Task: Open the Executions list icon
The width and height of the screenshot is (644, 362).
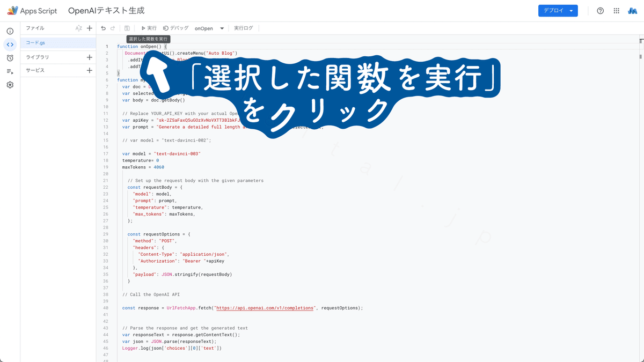Action: tap(10, 71)
